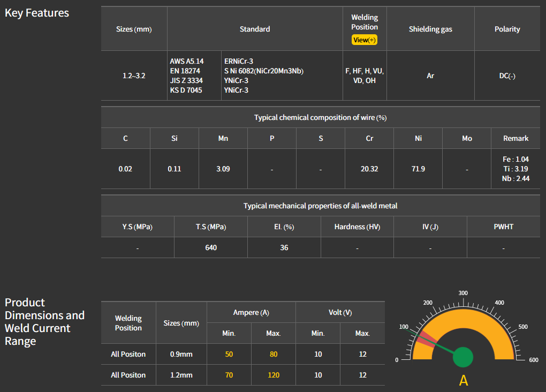The width and height of the screenshot is (546, 392).
Task: Click the S Ni 6082(NiCr20Mn3Nb) classification text
Action: click(x=264, y=71)
